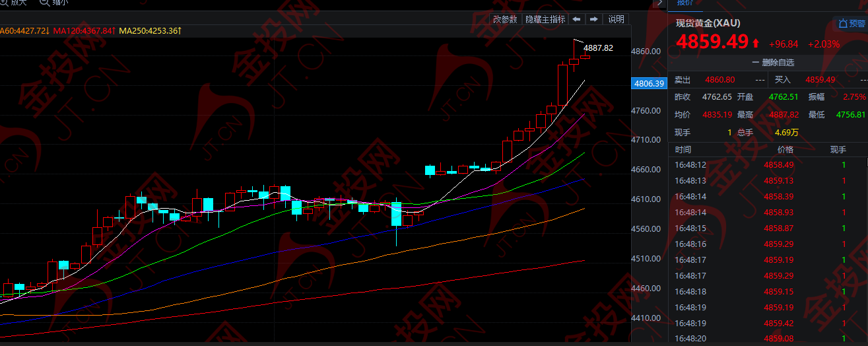The width and height of the screenshot is (868, 346).
Task: Collapse side panel with the chevron arrow
Action: (x=659, y=3)
